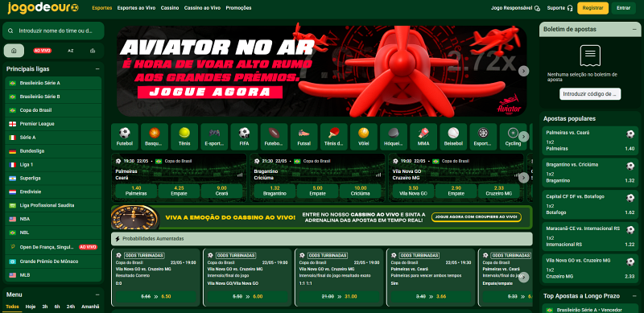
Task: Open the AO VIVO live filter
Action: [x=43, y=51]
